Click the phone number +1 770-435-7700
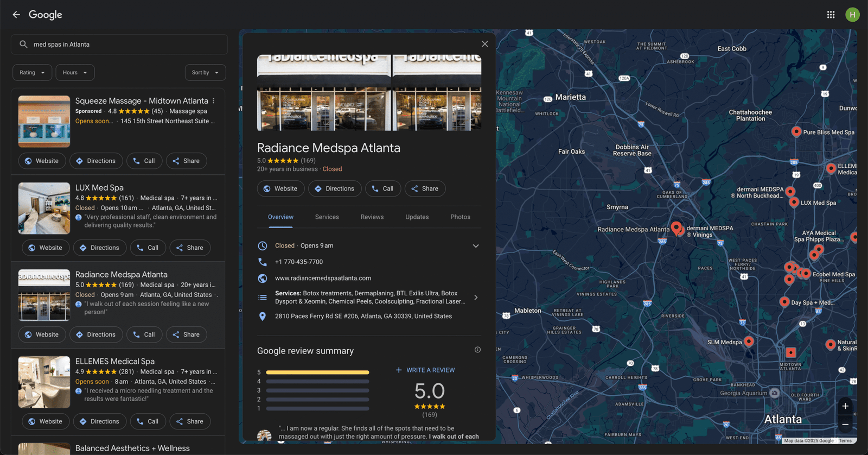Screen dimensions: 868x455 click(298, 262)
